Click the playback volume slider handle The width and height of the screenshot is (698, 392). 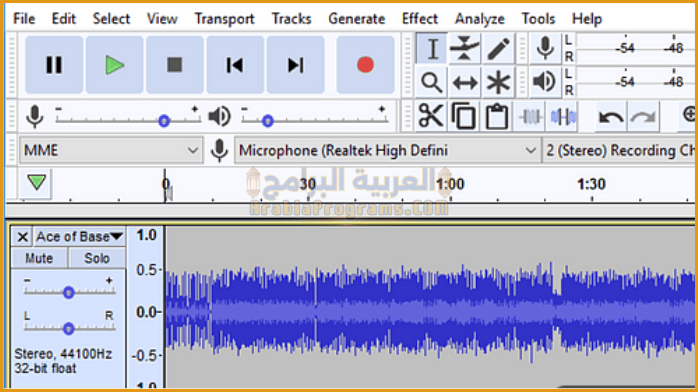tap(267, 121)
